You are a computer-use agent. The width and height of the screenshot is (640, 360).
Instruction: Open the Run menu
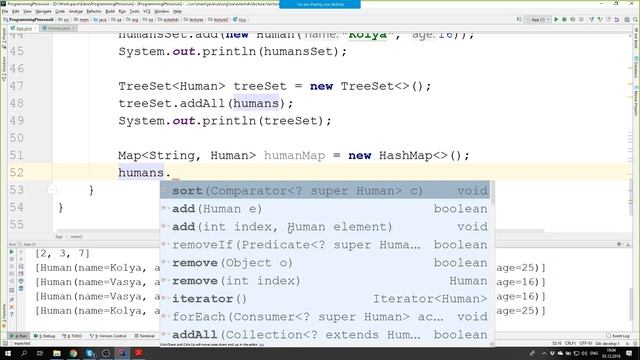122,11
